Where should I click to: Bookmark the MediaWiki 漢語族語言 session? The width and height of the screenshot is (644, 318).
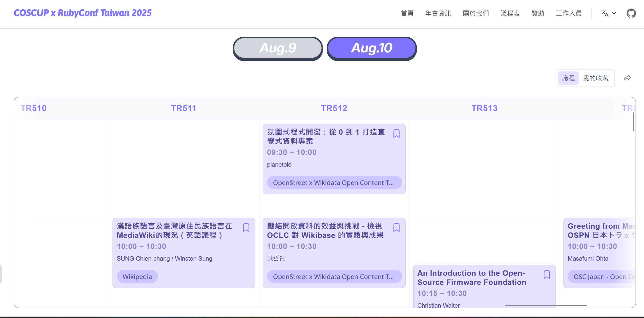(246, 228)
